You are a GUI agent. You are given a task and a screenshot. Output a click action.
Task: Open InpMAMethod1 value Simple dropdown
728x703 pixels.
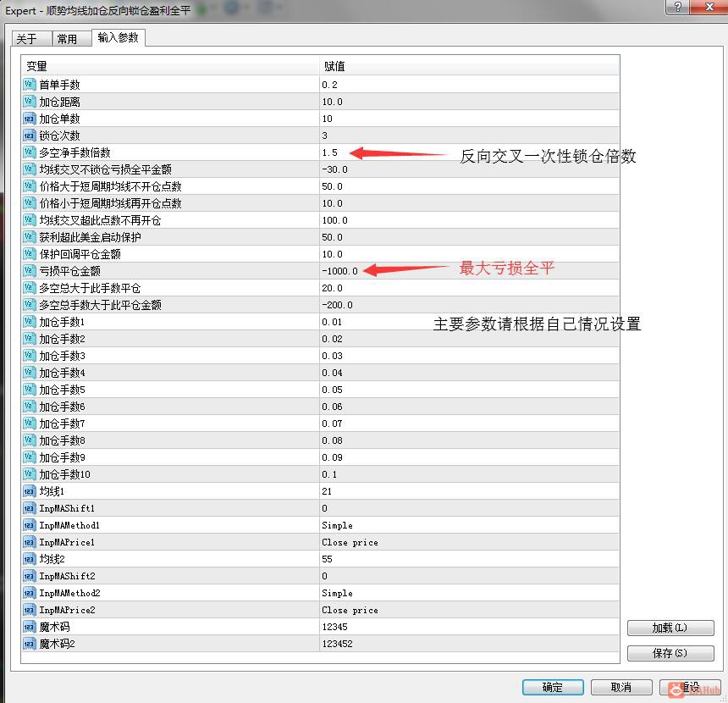click(x=469, y=525)
